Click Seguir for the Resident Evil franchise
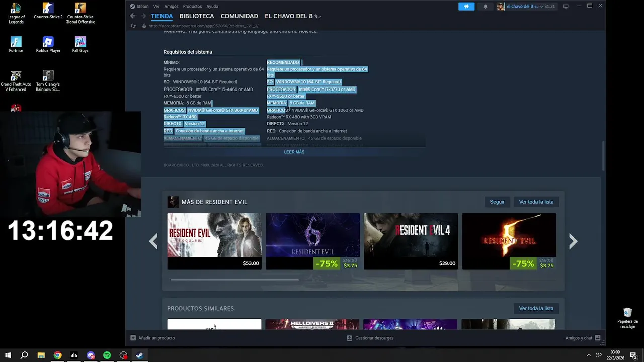The height and width of the screenshot is (362, 644). coord(497,202)
